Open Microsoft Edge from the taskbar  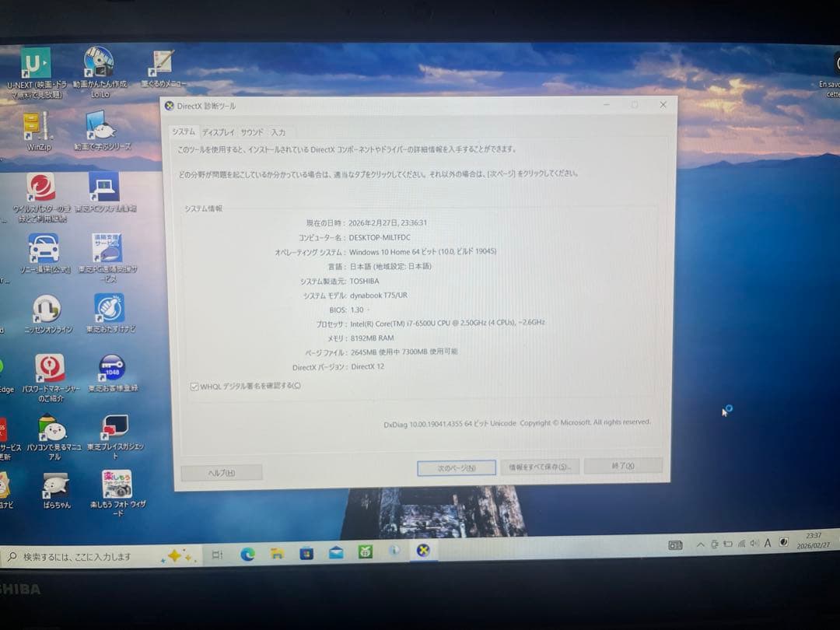pyautogui.click(x=249, y=552)
